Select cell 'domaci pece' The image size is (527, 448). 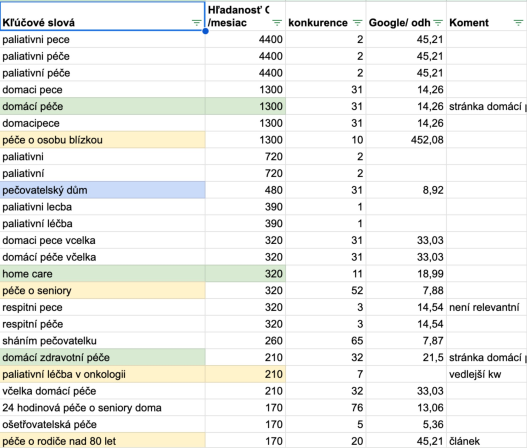click(103, 90)
